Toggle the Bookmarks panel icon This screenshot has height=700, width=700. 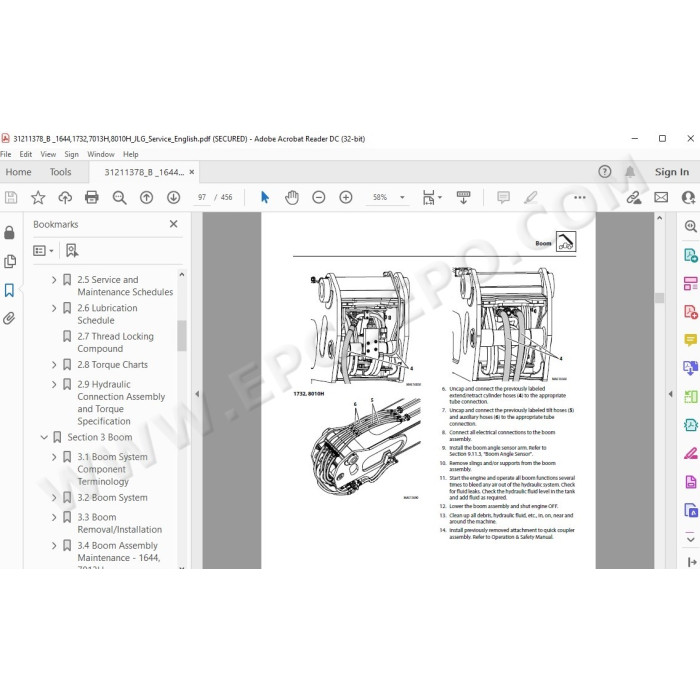pos(9,290)
